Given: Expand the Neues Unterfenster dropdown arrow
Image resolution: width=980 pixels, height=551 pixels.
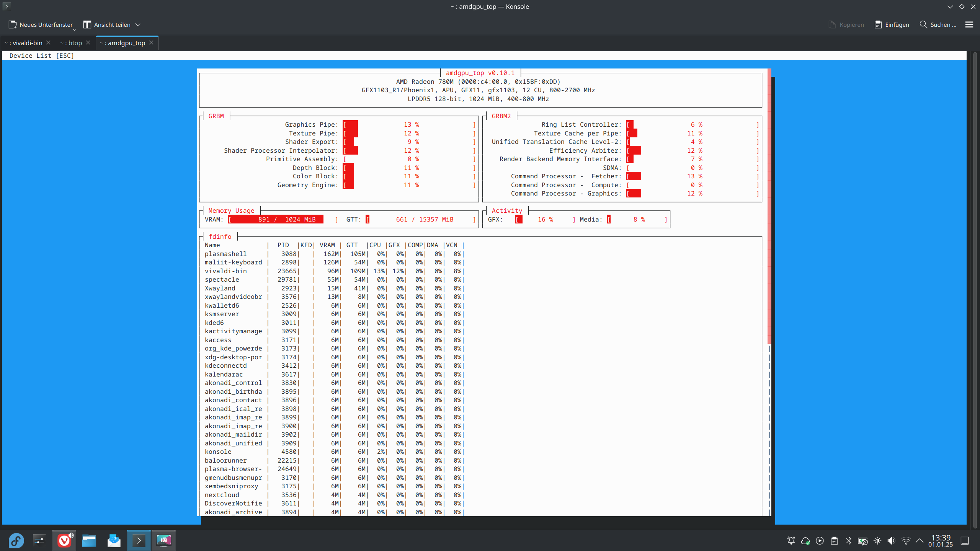Looking at the screenshot, I should click(74, 29).
